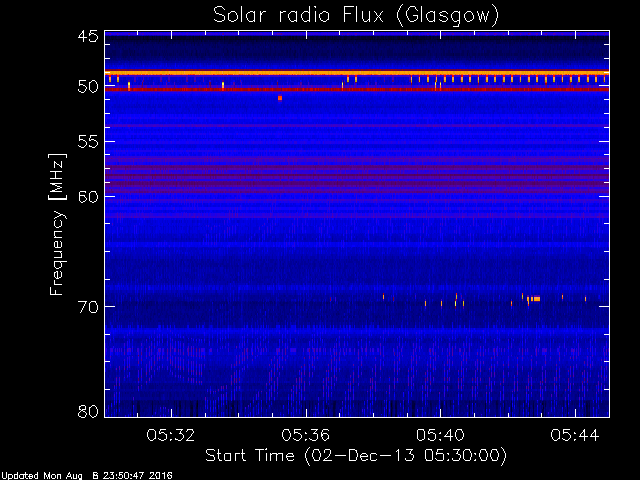This screenshot has width=640, height=480.
Task: Click the 'Updated Mon Aug 6 23:50:47 2018' text
Action: pyautogui.click(x=87, y=476)
